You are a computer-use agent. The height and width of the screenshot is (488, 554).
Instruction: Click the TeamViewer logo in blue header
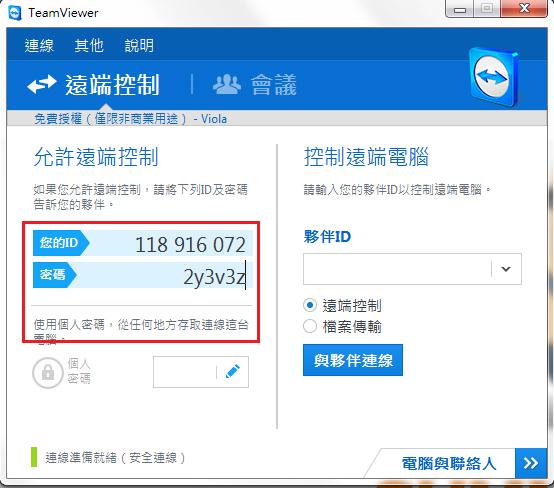click(494, 77)
